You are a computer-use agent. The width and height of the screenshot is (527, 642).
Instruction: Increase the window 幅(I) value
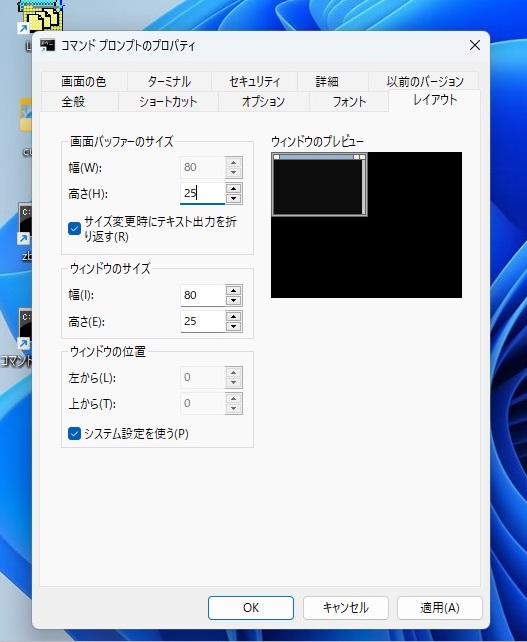pos(234,290)
